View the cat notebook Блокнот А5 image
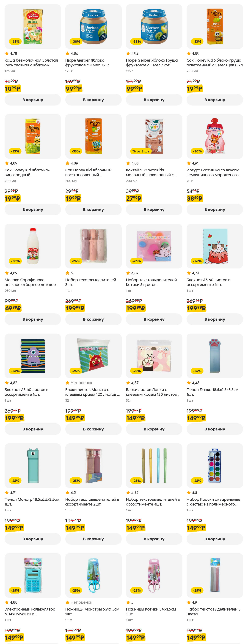The image size is (248, 644). tap(214, 246)
